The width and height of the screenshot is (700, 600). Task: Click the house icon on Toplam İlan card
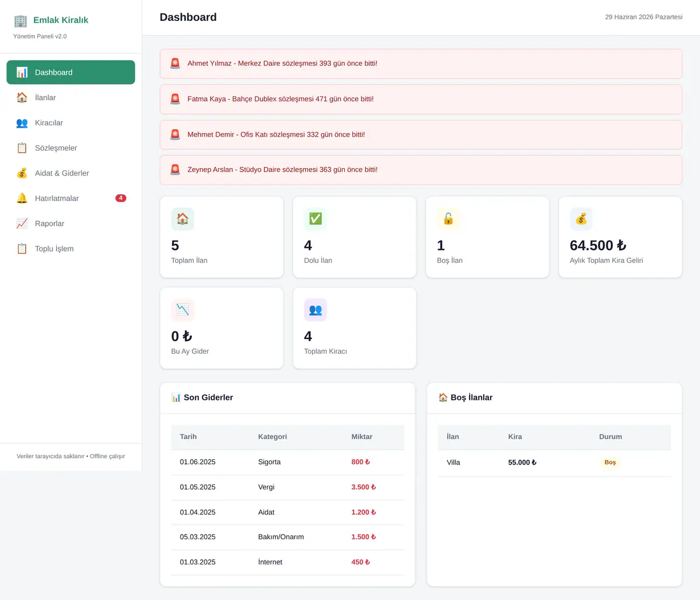tap(183, 219)
